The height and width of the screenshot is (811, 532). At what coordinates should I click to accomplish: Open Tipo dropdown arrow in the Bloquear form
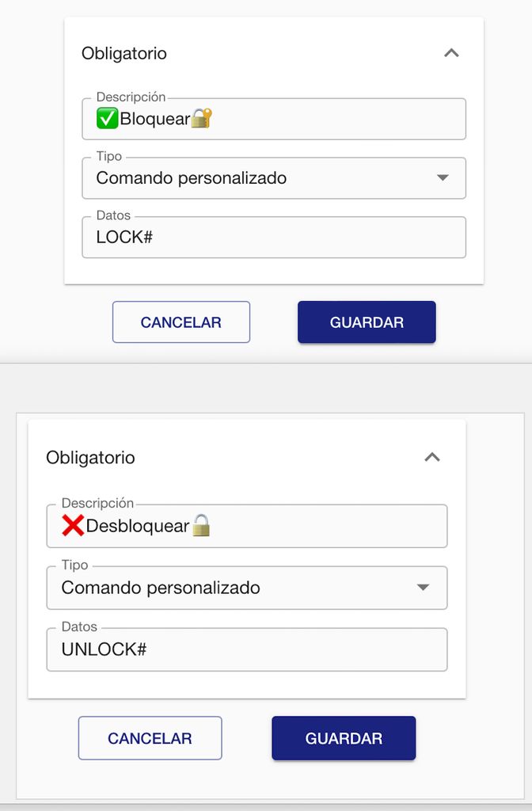point(443,178)
